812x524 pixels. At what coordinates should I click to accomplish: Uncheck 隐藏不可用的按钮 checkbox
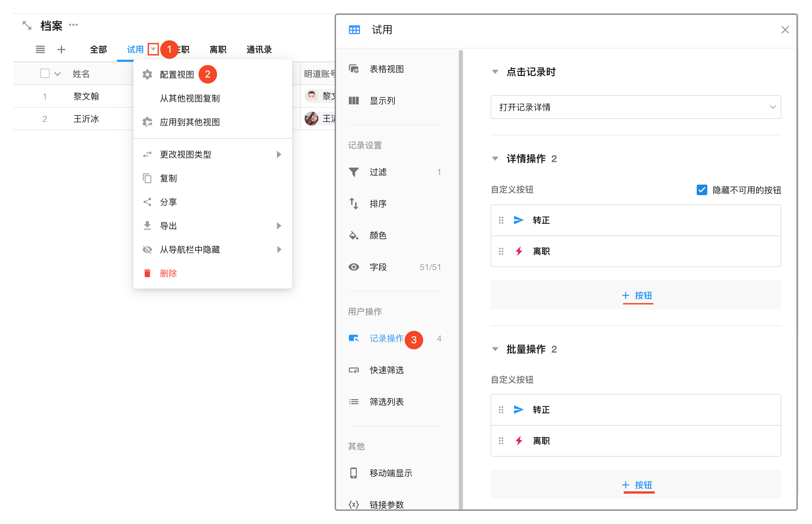pos(701,190)
